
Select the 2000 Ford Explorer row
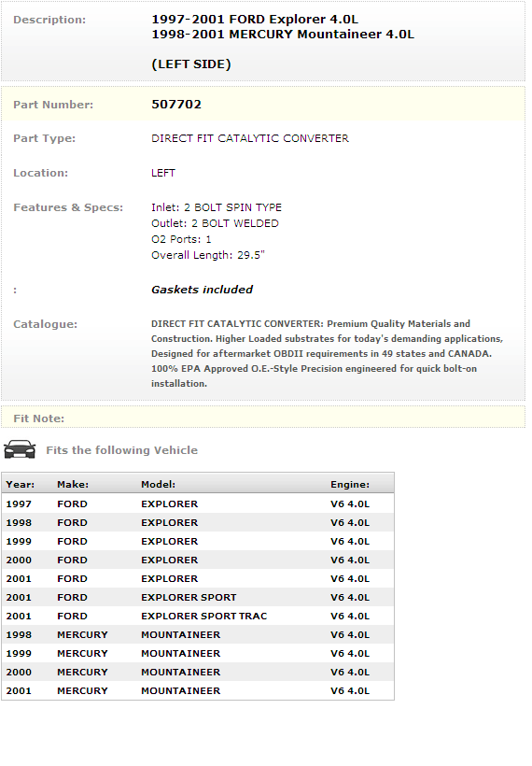tap(198, 560)
